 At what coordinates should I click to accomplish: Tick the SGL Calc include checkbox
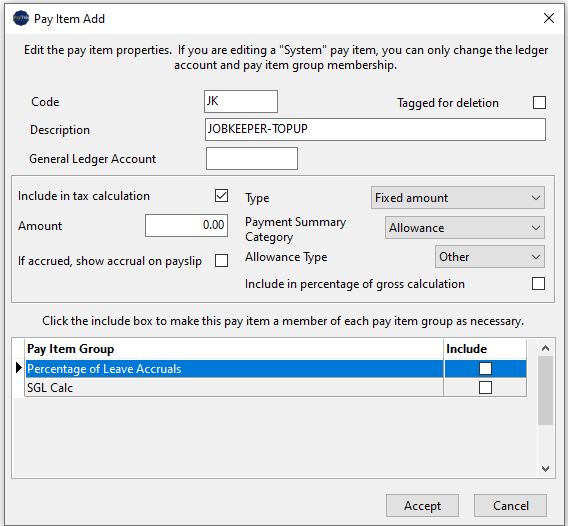[485, 388]
